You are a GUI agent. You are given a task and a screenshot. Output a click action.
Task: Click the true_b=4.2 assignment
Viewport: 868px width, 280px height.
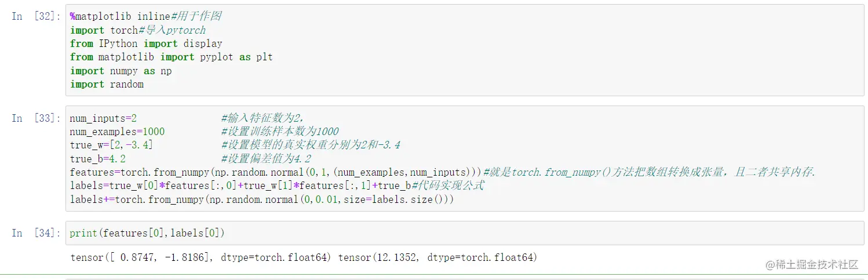pos(97,159)
